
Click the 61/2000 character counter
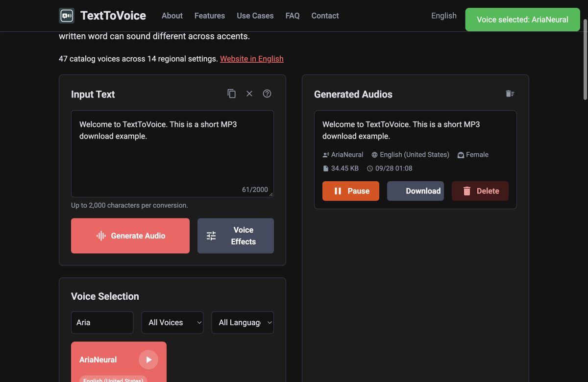tap(255, 190)
